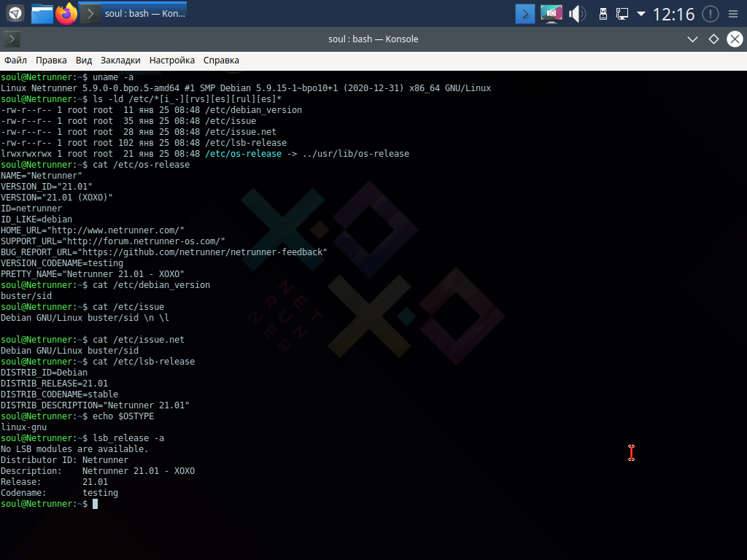
Task: Click the "lsb_release -a" command
Action: coord(128,438)
